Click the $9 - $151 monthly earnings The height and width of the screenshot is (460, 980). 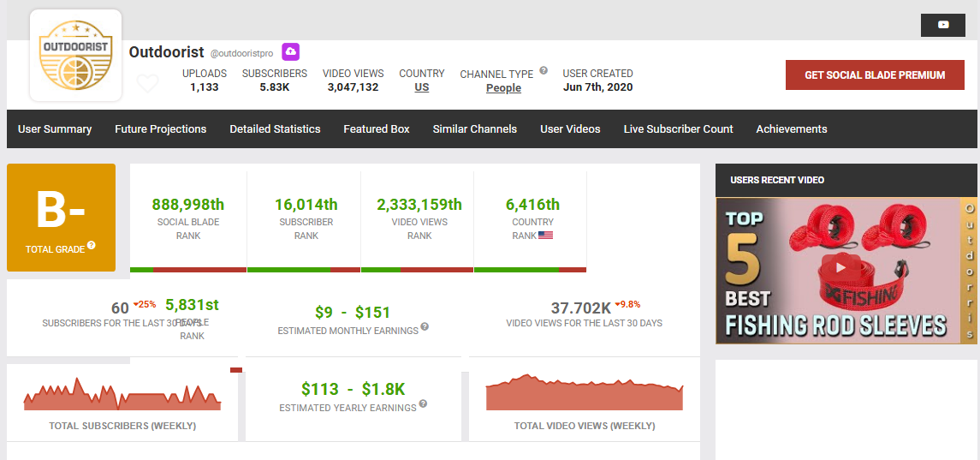pyautogui.click(x=353, y=312)
